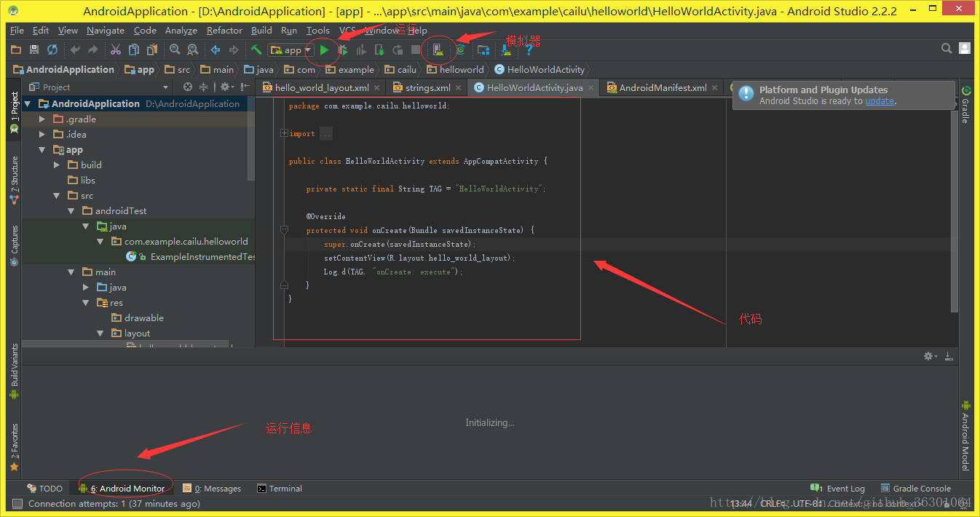Viewport: 980px width, 517px height.
Task: Collapse the androidTest folder arrow
Action: pos(71,210)
